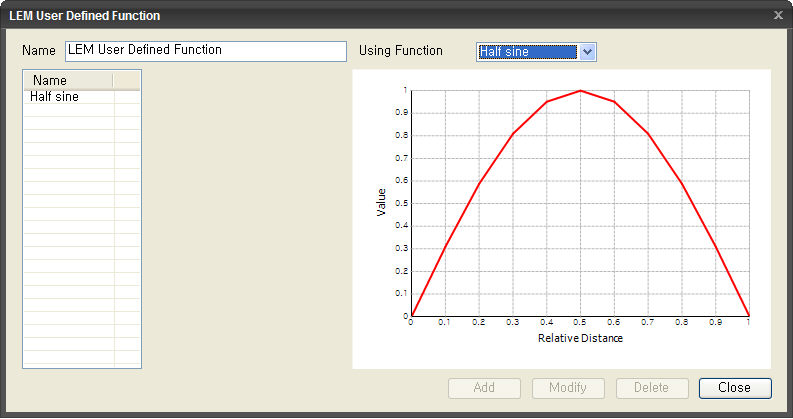Click the Relative Distance axis label
This screenshot has width=793, height=419.
(x=580, y=339)
